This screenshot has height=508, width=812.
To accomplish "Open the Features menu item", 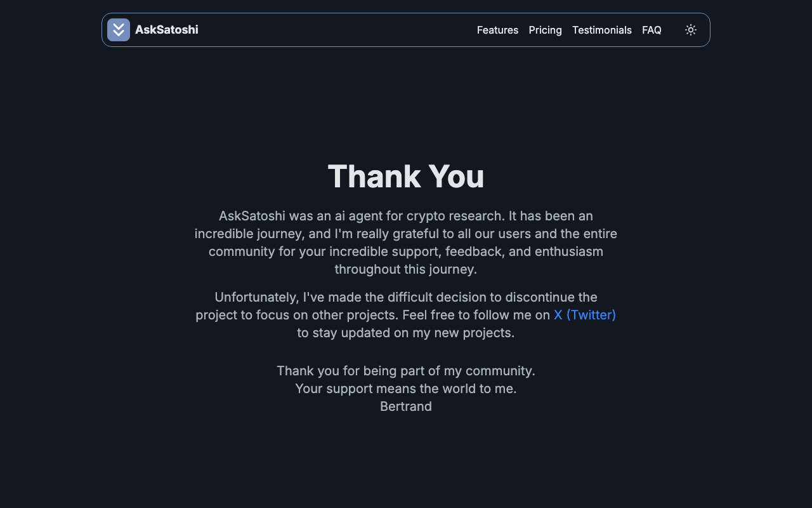I will (x=497, y=30).
